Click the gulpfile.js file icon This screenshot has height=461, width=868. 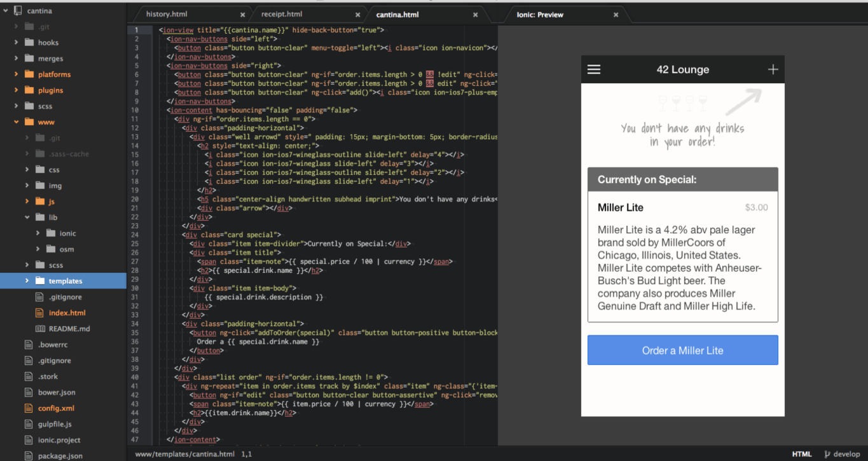28,424
